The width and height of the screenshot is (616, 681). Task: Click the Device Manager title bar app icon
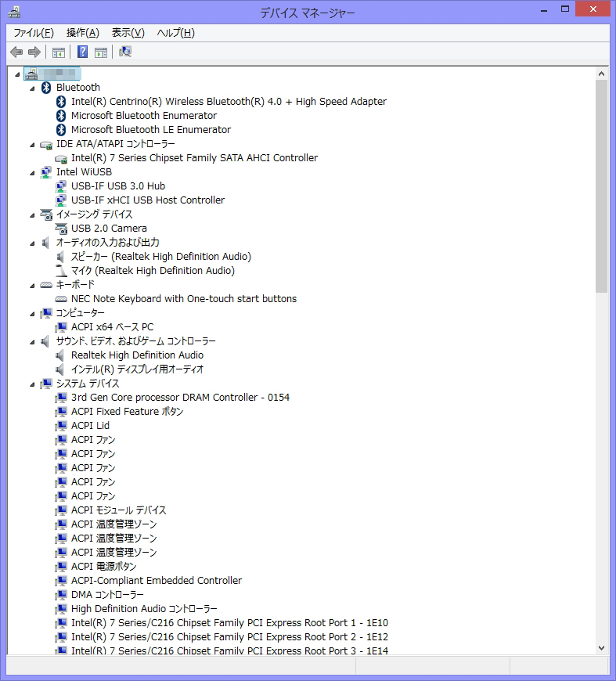pyautogui.click(x=14, y=13)
